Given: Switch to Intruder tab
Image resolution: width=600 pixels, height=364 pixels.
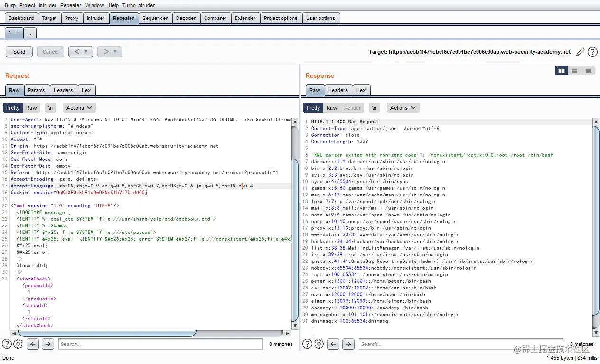Looking at the screenshot, I should click(x=95, y=18).
